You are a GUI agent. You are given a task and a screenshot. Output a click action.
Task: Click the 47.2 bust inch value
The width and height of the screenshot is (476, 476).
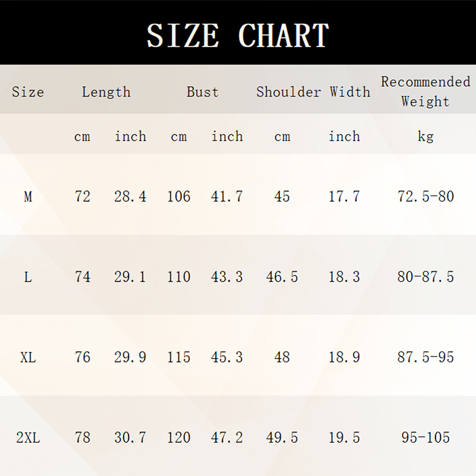tap(227, 438)
